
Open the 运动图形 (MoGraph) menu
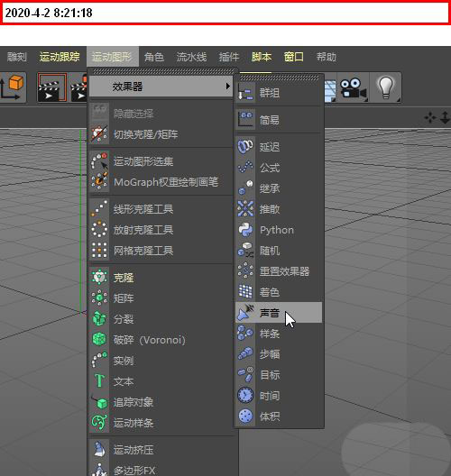coord(112,57)
